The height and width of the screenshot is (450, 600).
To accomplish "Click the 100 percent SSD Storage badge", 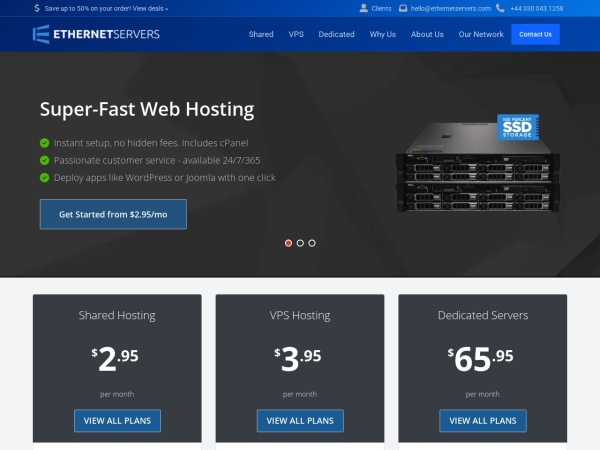I will point(518,127).
